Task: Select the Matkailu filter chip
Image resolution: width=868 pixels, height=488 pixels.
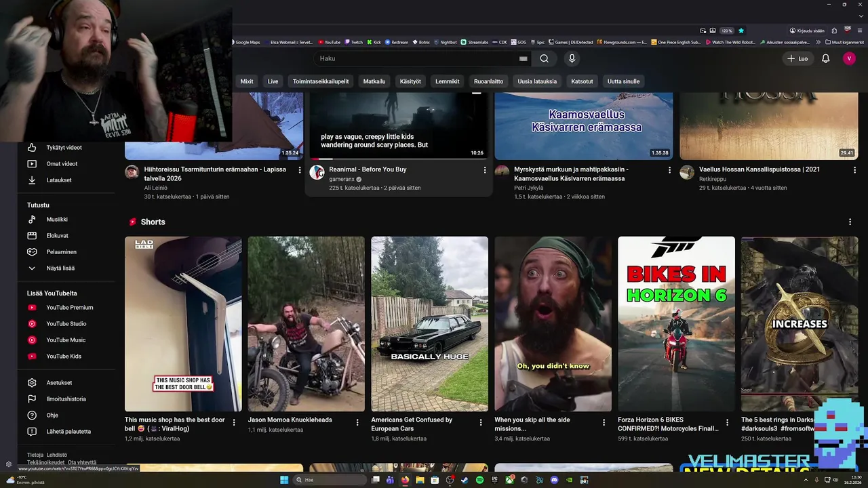Action: (374, 81)
